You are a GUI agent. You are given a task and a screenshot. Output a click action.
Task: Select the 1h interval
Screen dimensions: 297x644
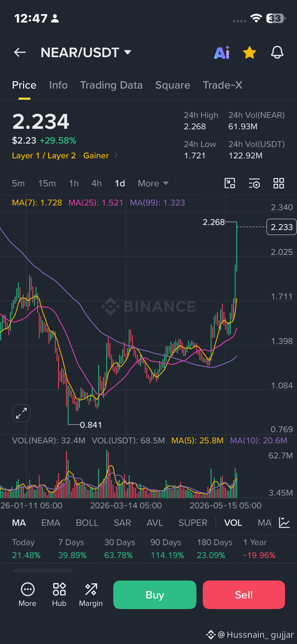(x=74, y=184)
